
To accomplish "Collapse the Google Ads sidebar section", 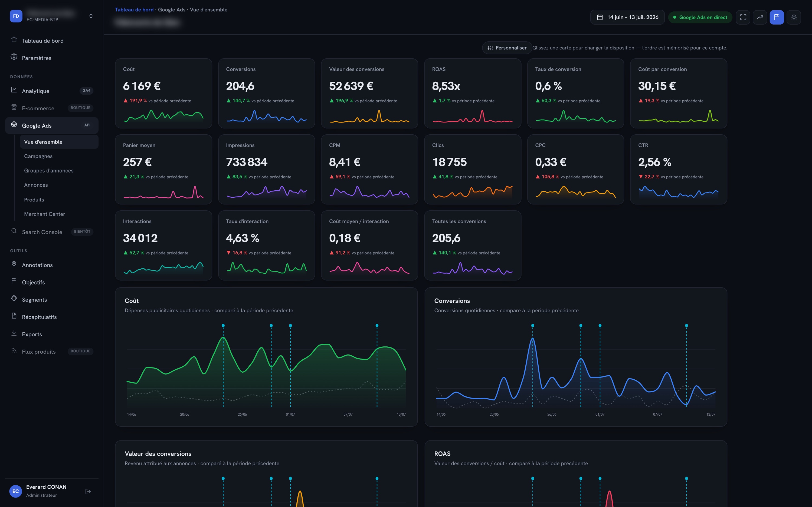I will tap(52, 125).
